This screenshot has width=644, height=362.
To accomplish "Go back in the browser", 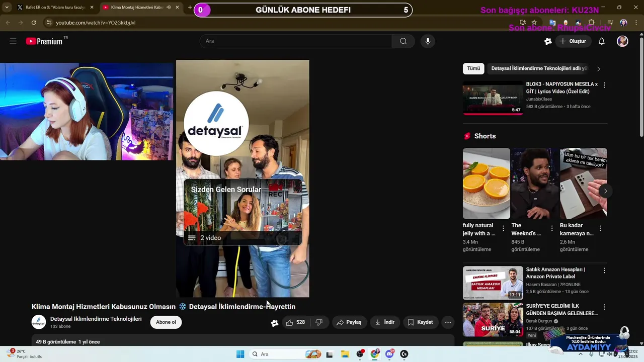I will pos(8,23).
